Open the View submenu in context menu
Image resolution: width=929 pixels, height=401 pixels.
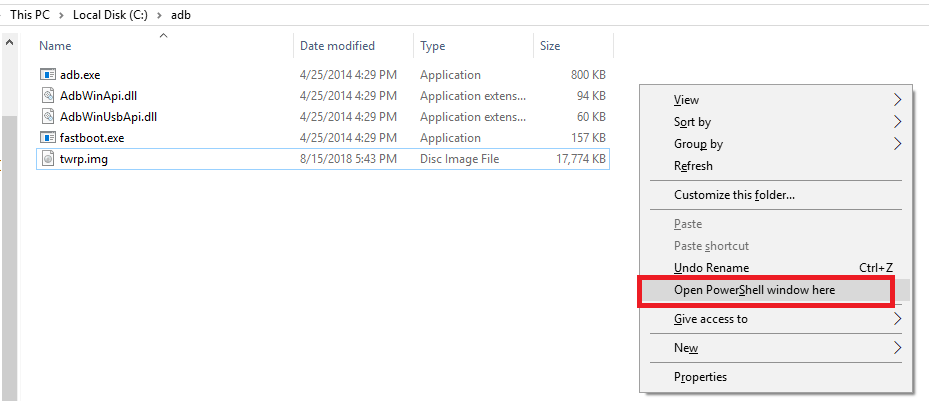tap(776, 100)
